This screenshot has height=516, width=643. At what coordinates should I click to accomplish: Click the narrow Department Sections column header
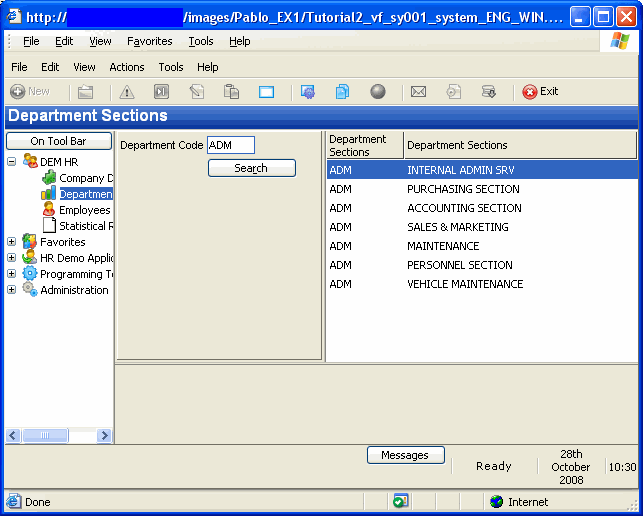(365, 145)
